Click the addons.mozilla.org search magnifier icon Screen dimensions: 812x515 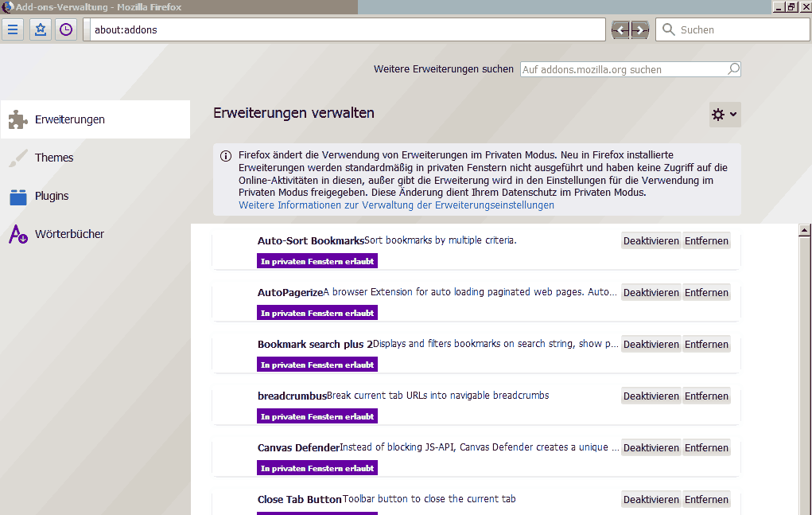[733, 69]
